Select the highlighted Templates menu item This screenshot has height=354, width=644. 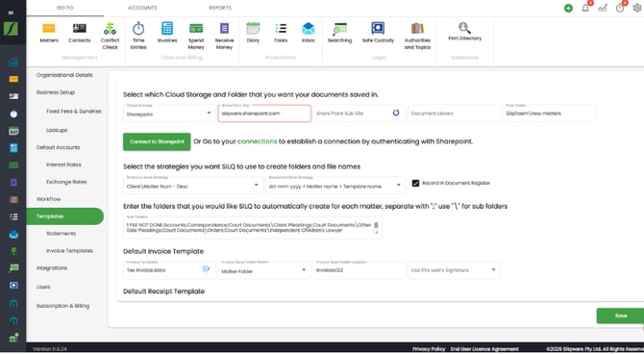click(65, 216)
